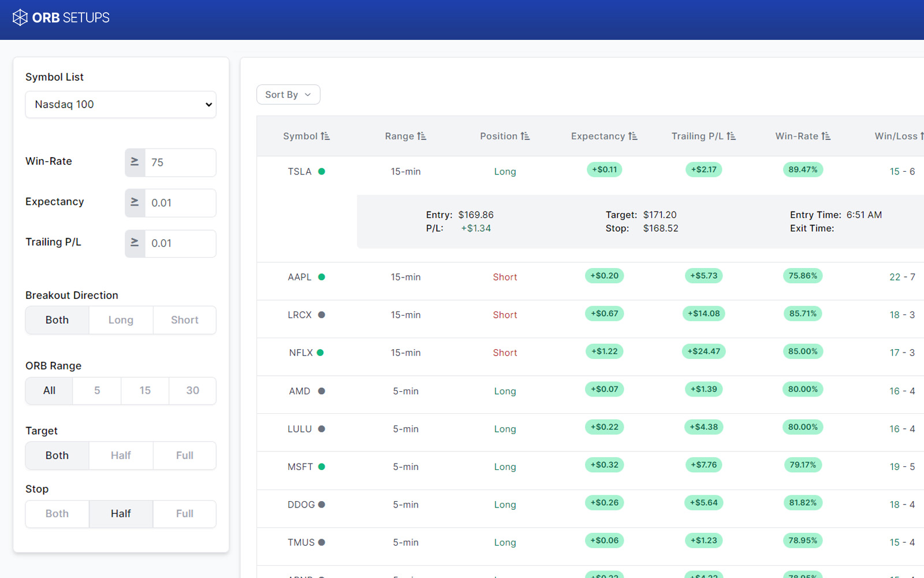This screenshot has height=578, width=924.
Task: Select Full under Target
Action: tap(185, 455)
